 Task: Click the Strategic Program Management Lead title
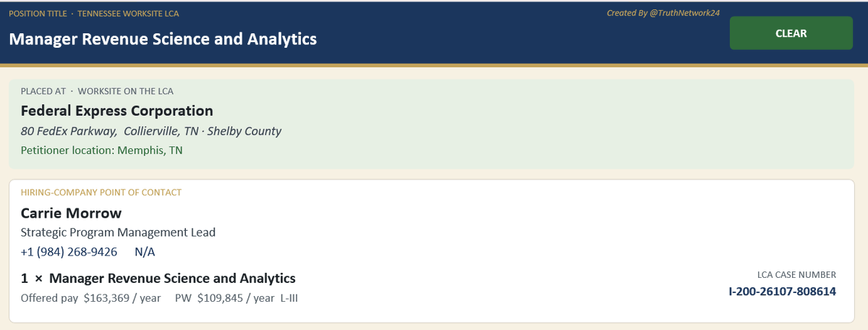click(x=118, y=232)
